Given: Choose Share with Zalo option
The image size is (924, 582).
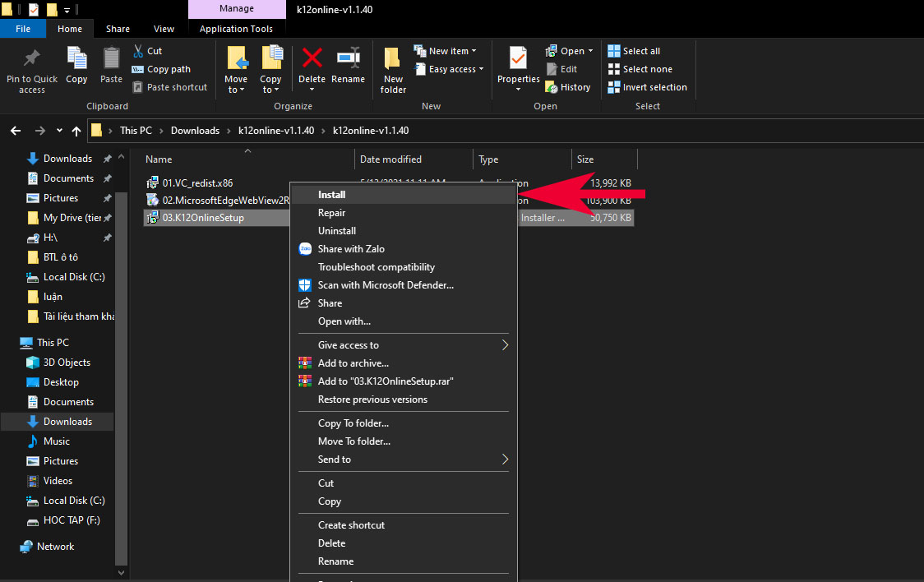Looking at the screenshot, I should point(351,249).
